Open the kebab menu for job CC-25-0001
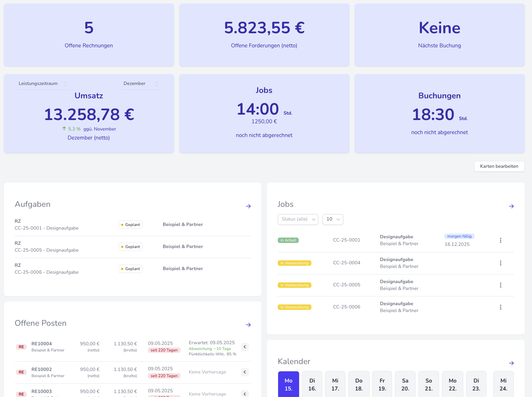 point(501,240)
